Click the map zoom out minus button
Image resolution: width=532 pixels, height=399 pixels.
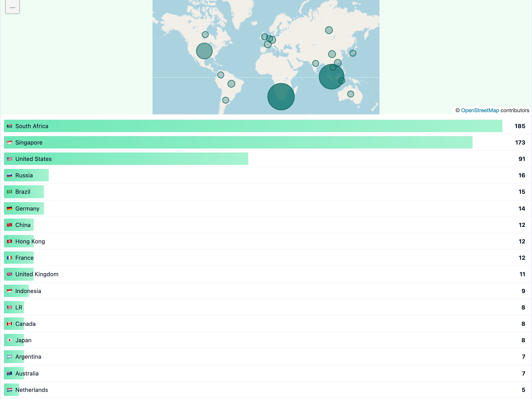[x=12, y=7]
